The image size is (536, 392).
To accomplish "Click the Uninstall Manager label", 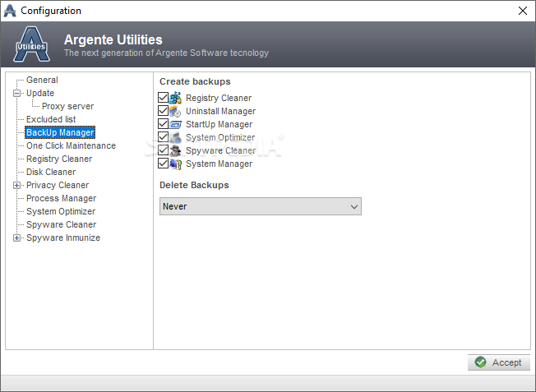I will [220, 112].
